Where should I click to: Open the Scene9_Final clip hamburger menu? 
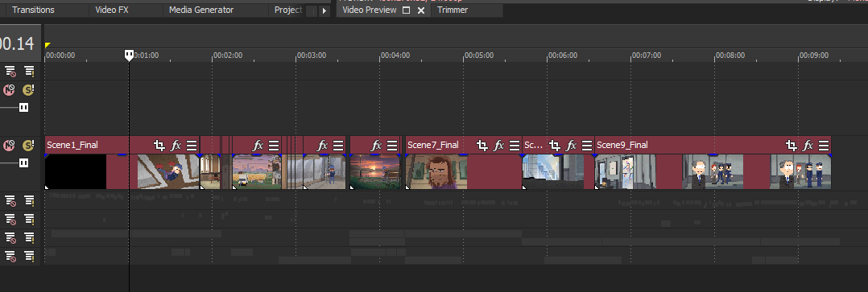[824, 146]
